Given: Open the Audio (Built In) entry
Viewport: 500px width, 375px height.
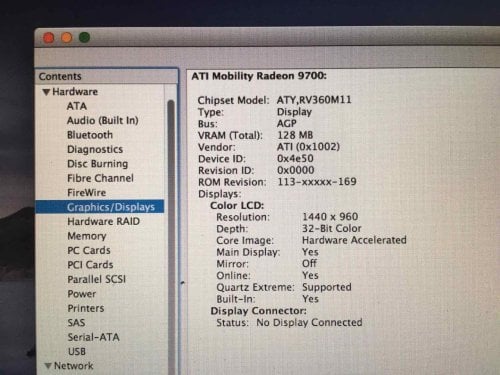Looking at the screenshot, I should coord(103,120).
